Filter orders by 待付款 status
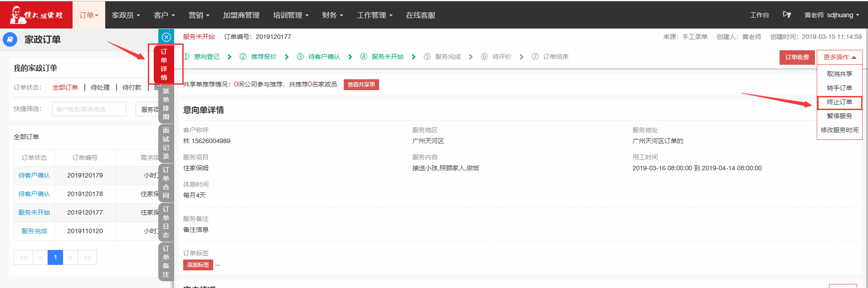Image resolution: width=868 pixels, height=288 pixels. (132, 87)
